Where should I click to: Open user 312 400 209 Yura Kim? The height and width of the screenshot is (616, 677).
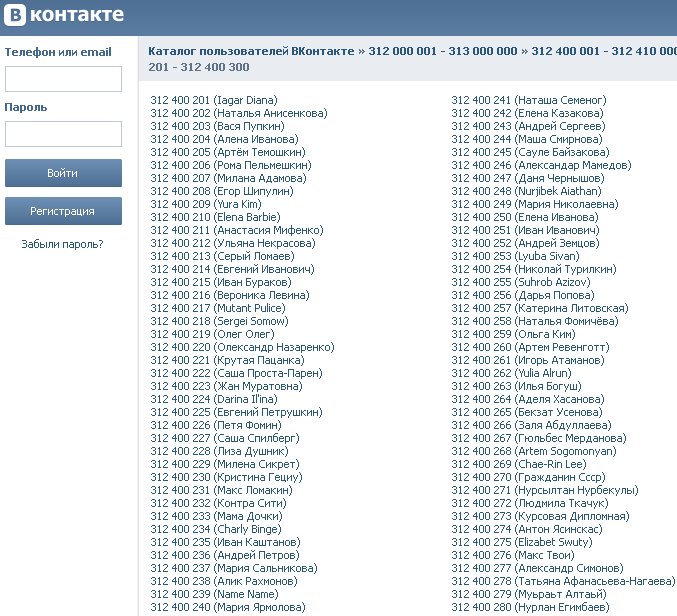[206, 204]
